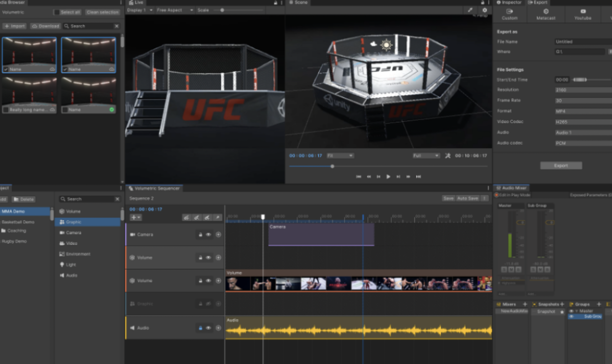The height and width of the screenshot is (364, 612).
Task: Click the File Name input field
Action: pyautogui.click(x=583, y=42)
